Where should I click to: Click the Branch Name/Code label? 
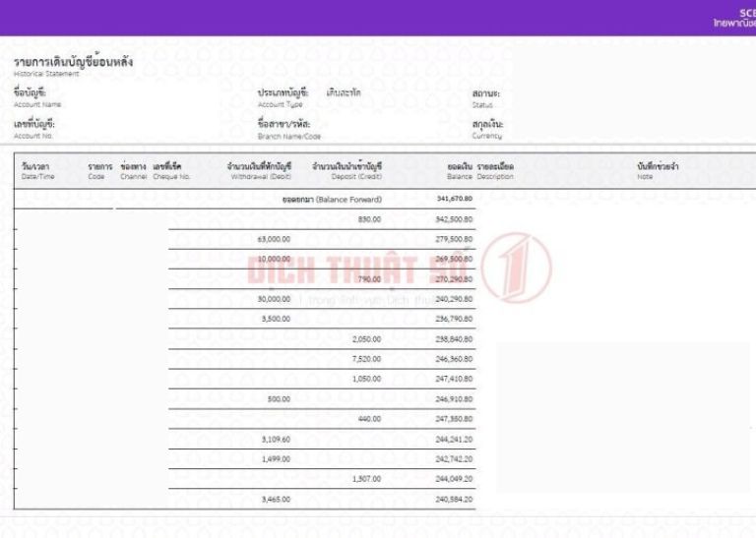coord(288,130)
